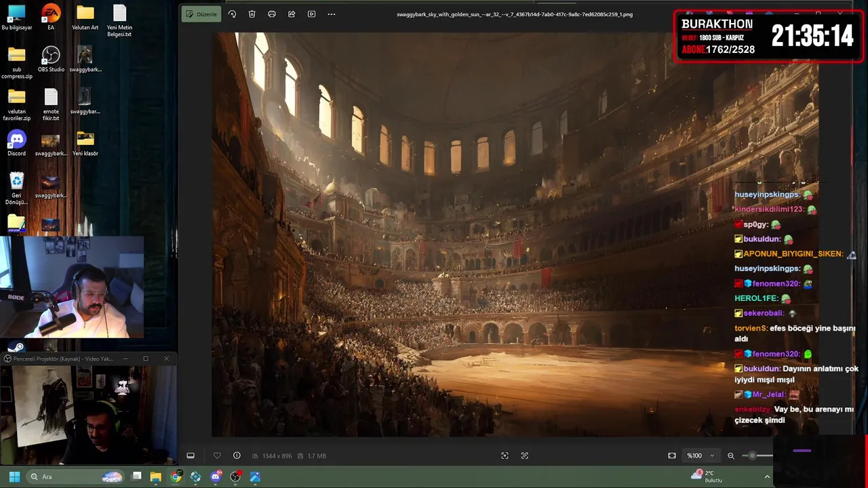Click the 21:35:14 stream timer overlay

[812, 36]
